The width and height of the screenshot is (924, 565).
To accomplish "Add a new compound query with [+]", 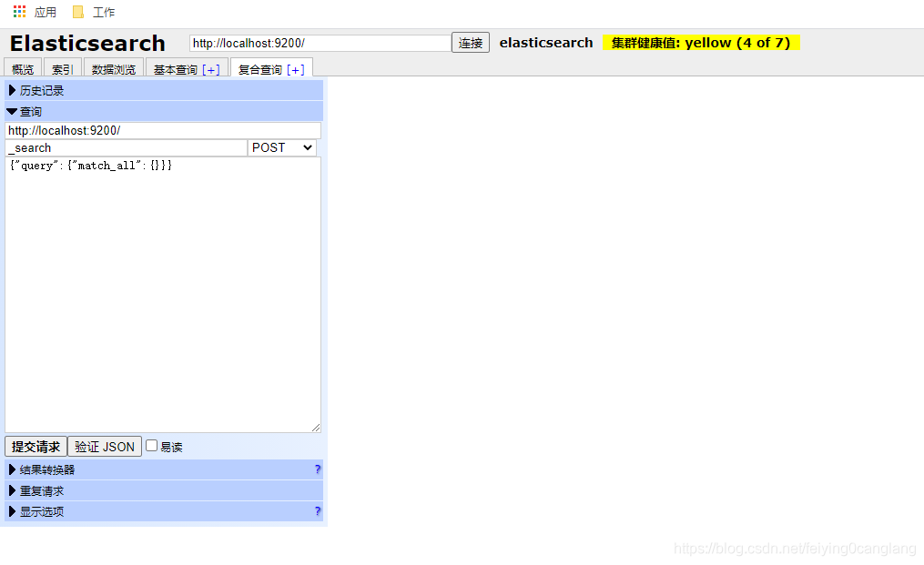I will pos(296,69).
